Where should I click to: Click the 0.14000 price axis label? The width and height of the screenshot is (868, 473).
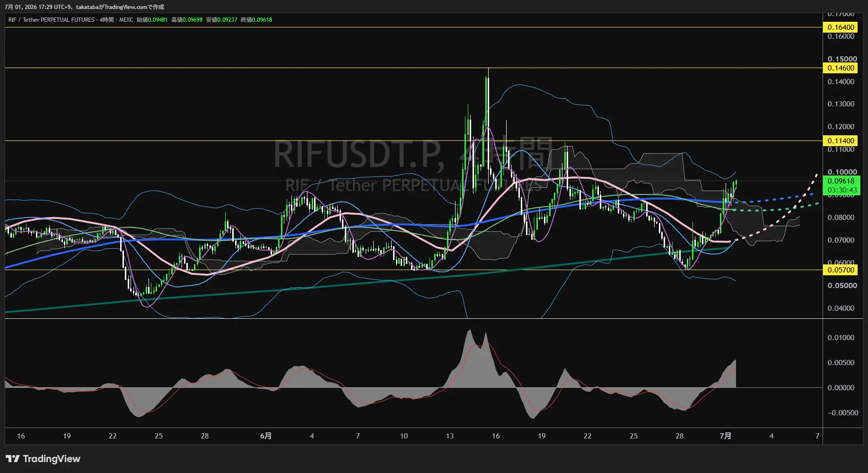click(x=841, y=82)
